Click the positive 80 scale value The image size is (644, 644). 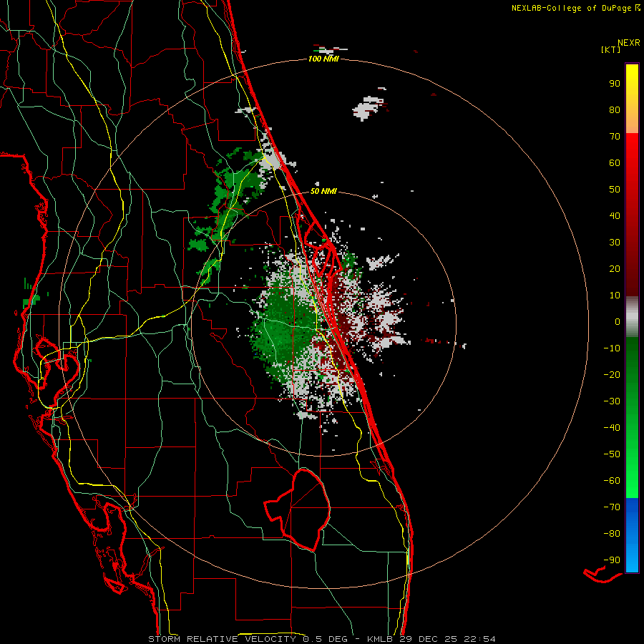(615, 109)
